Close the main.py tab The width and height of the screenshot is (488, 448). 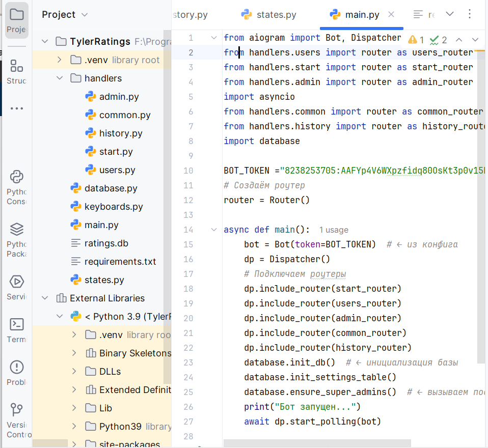point(391,14)
